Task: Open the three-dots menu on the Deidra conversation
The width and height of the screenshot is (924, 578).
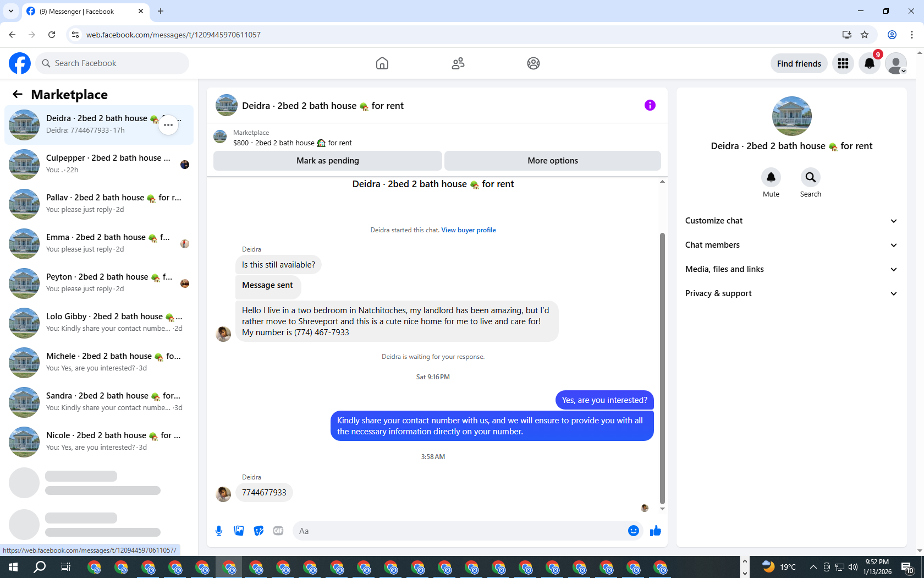Action: (168, 125)
